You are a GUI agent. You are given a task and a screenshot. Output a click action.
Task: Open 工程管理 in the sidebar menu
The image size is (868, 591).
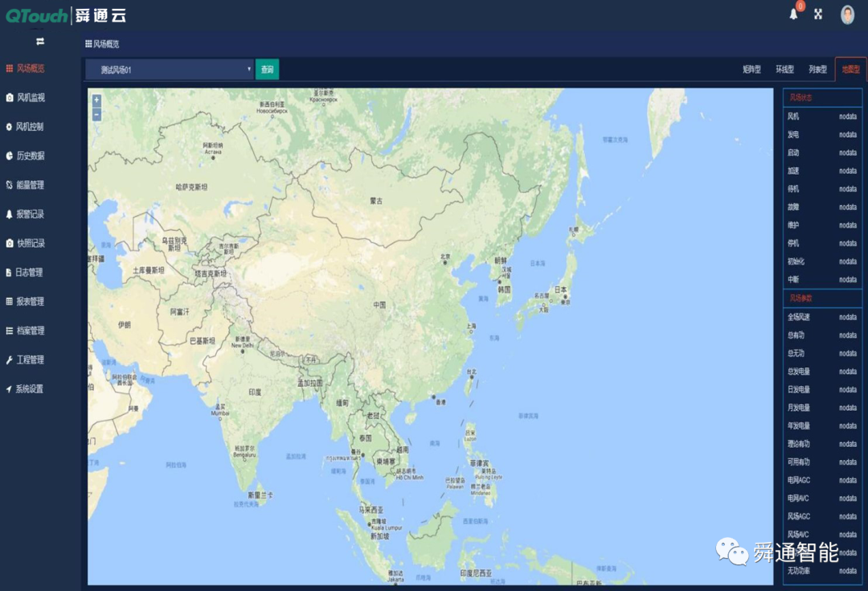click(31, 360)
